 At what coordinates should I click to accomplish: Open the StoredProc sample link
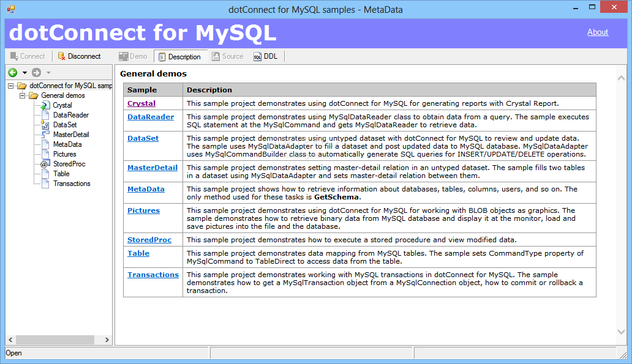tap(149, 240)
